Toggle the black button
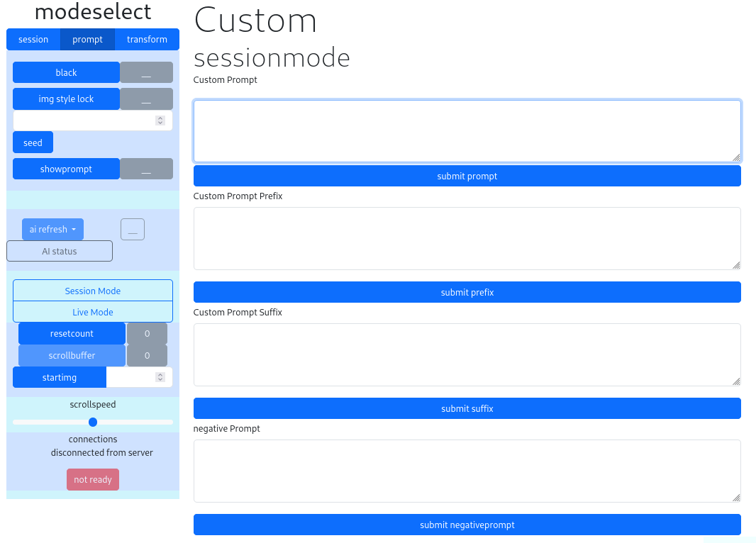 [67, 73]
